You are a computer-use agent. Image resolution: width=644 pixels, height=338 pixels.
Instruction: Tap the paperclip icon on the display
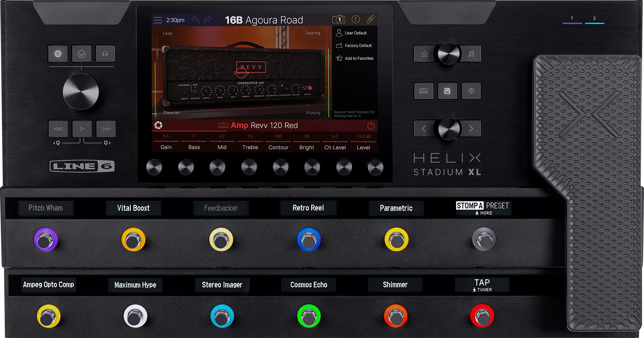tap(371, 19)
